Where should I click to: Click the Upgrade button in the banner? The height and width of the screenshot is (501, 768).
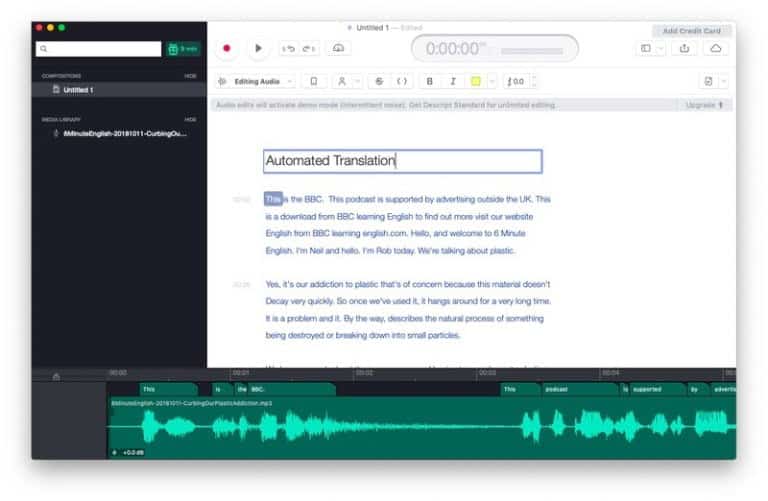coord(704,105)
